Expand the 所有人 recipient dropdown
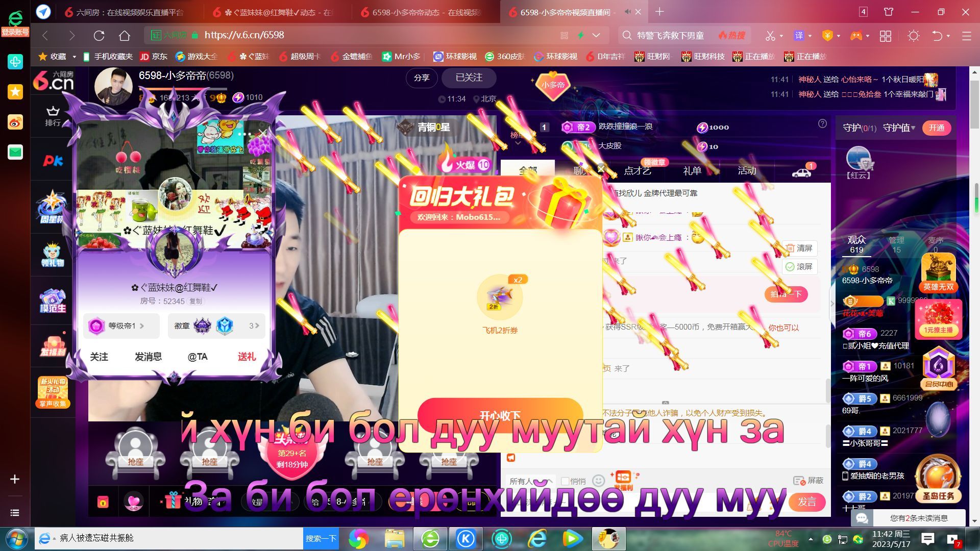 (x=530, y=481)
